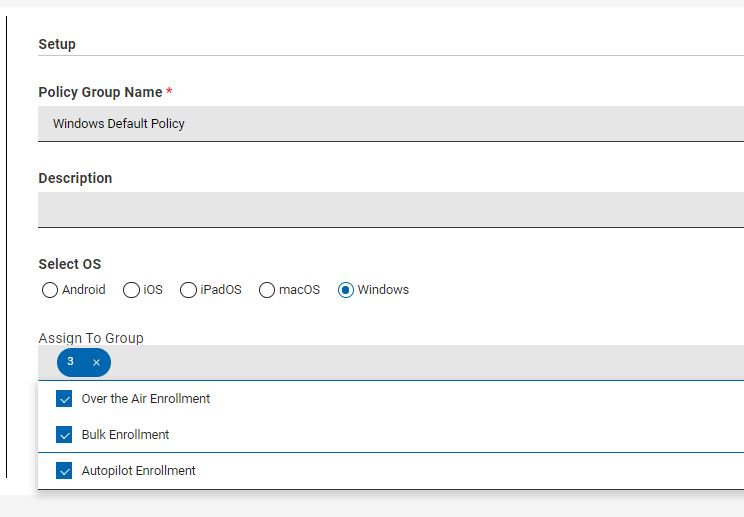Choose the iPadOS radio option
This screenshot has height=517, width=744.
[188, 290]
